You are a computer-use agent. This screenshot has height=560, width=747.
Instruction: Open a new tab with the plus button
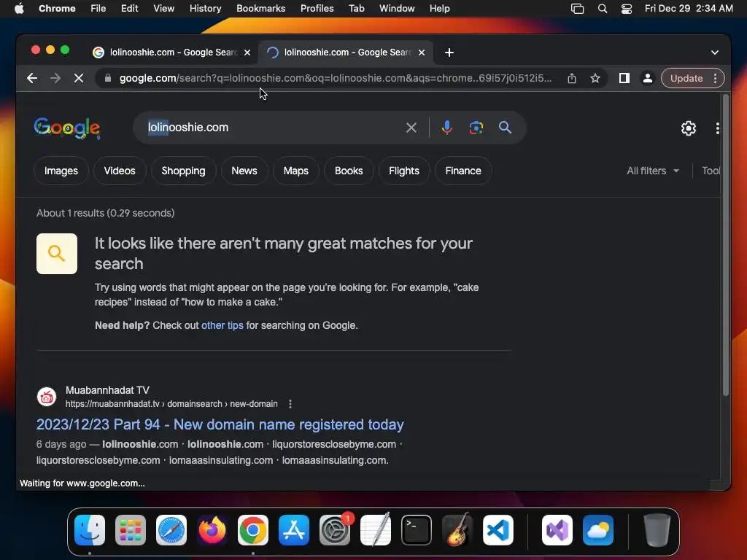[449, 52]
